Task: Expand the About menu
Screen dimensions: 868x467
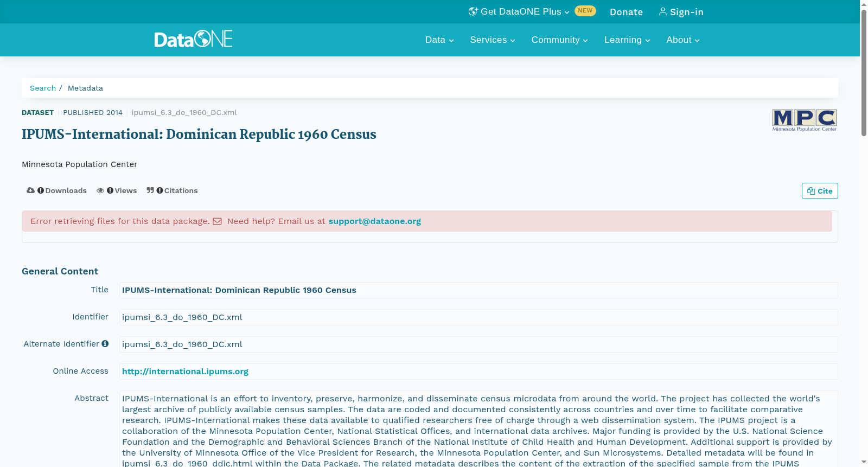Action: point(683,40)
